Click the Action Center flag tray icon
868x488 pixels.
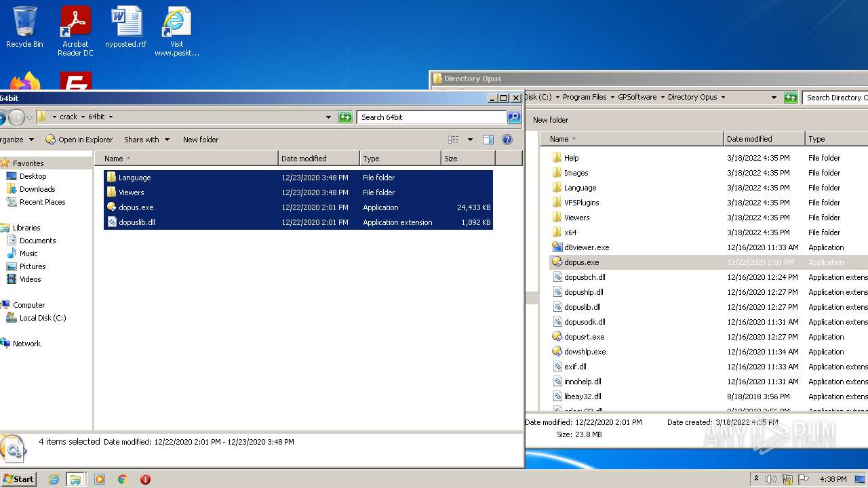pos(804,479)
